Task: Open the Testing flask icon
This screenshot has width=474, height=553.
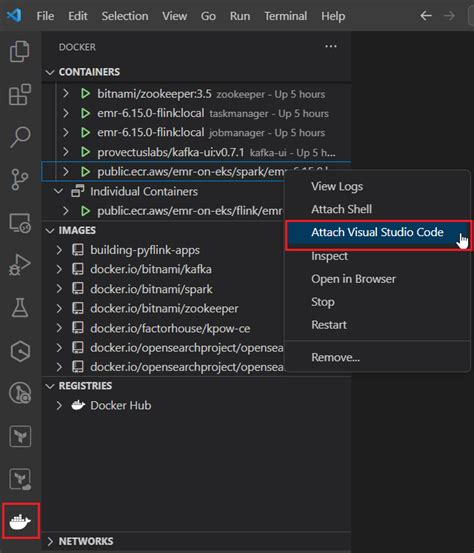Action: [20, 308]
